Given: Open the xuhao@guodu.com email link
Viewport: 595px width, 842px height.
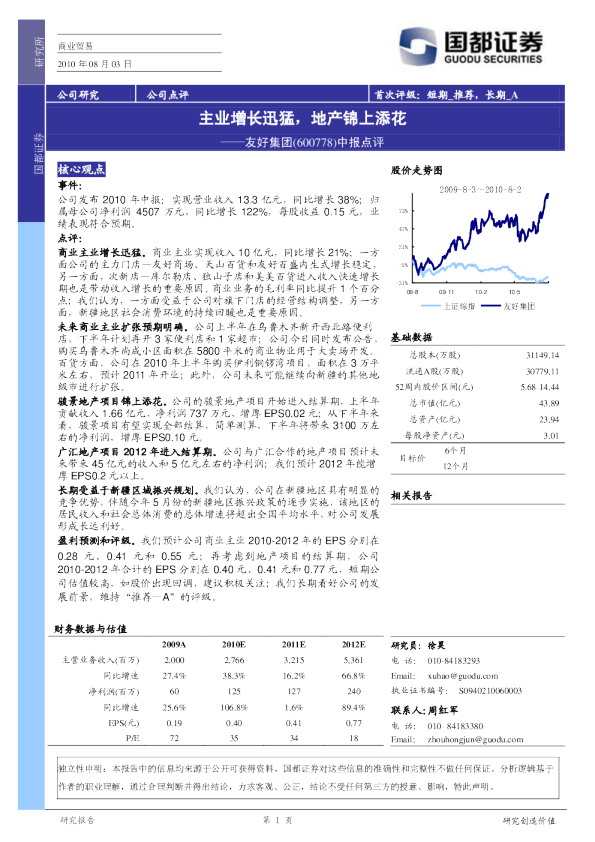Looking at the screenshot, I should (463, 676).
